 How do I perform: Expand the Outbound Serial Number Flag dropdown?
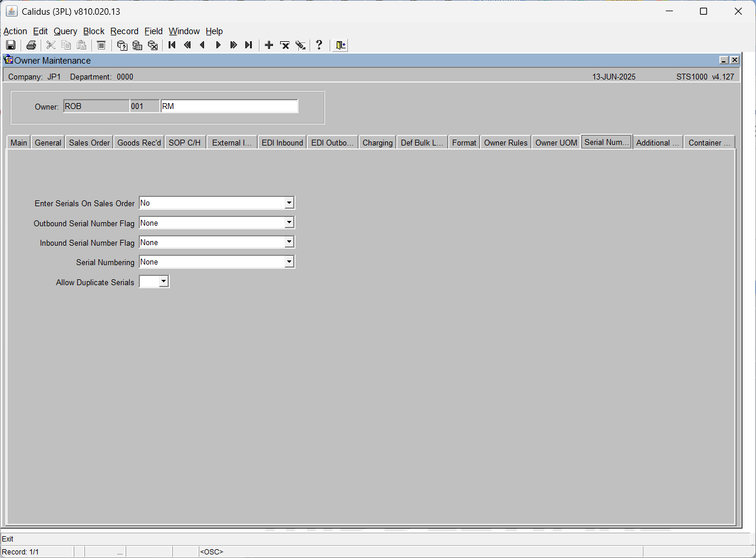289,223
